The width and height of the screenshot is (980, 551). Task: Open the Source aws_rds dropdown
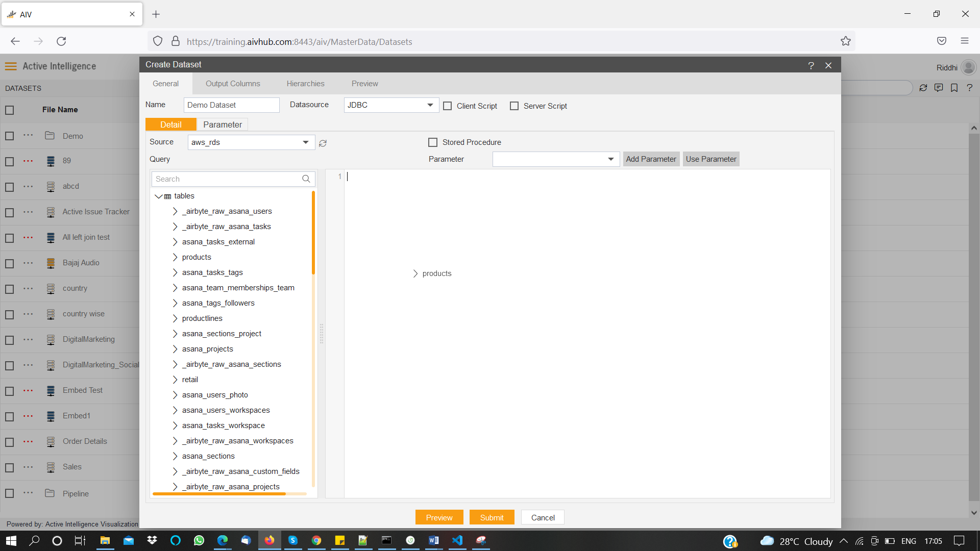pyautogui.click(x=251, y=142)
